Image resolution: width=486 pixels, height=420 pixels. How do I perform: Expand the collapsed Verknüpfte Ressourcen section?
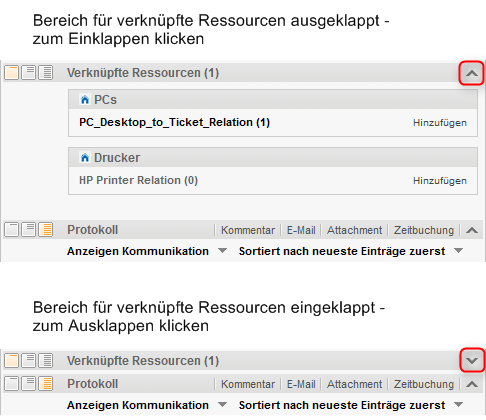pos(472,360)
